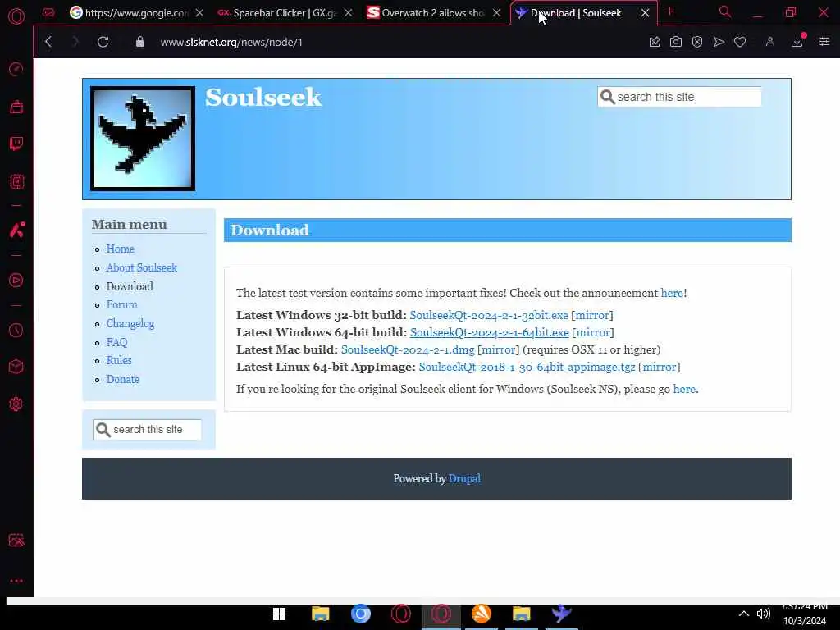Open Extensions cube icon in sidebar
Screen dimensions: 840x630
pos(16,367)
